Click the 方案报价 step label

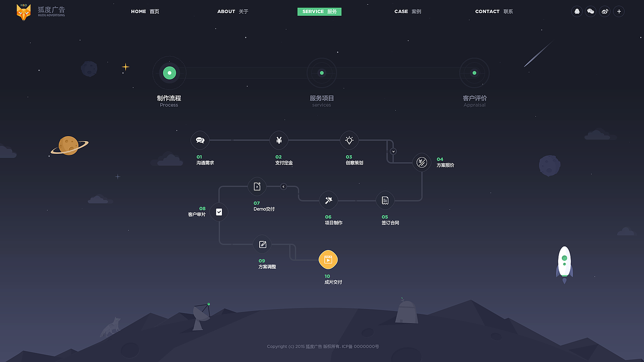pos(445,165)
